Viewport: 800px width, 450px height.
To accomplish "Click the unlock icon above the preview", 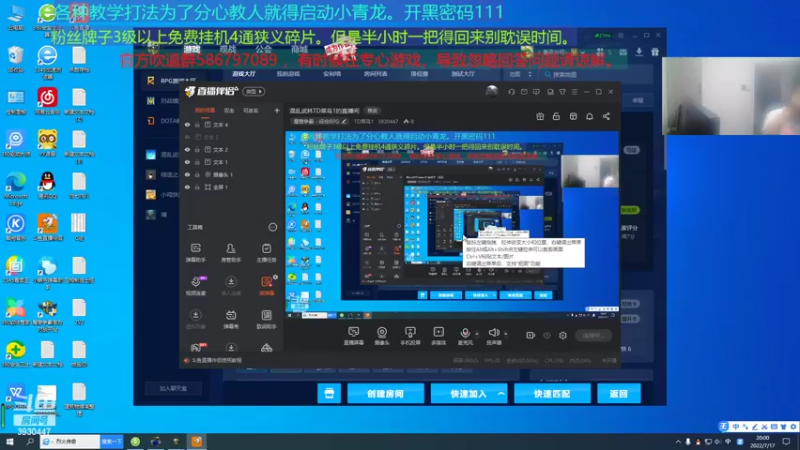I will tap(556, 116).
